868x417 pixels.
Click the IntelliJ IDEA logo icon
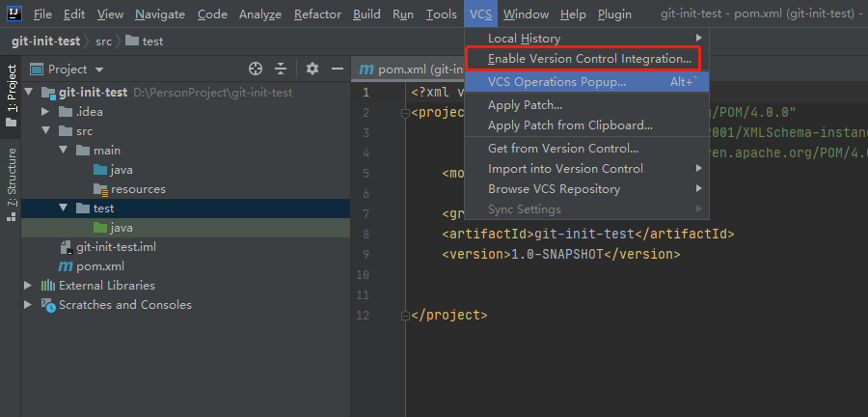point(14,14)
